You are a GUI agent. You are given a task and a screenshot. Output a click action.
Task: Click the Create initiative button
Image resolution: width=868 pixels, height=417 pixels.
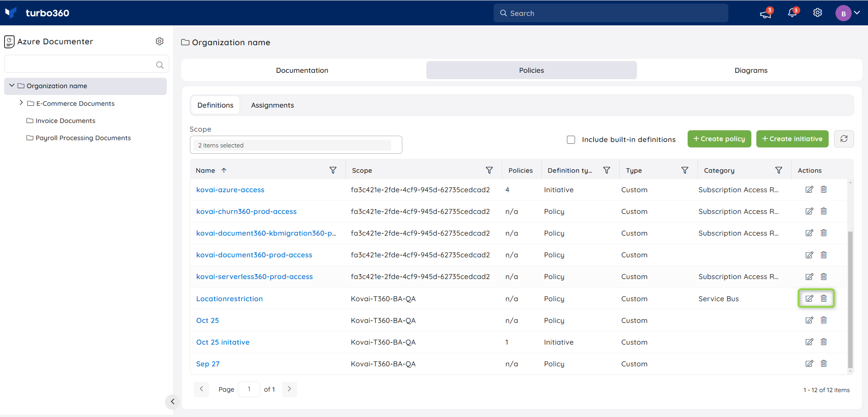792,139
